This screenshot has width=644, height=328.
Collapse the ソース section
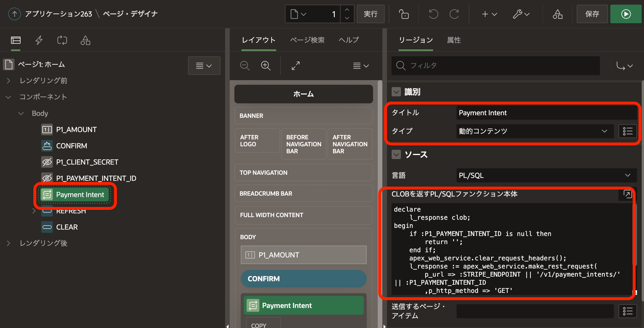[396, 154]
